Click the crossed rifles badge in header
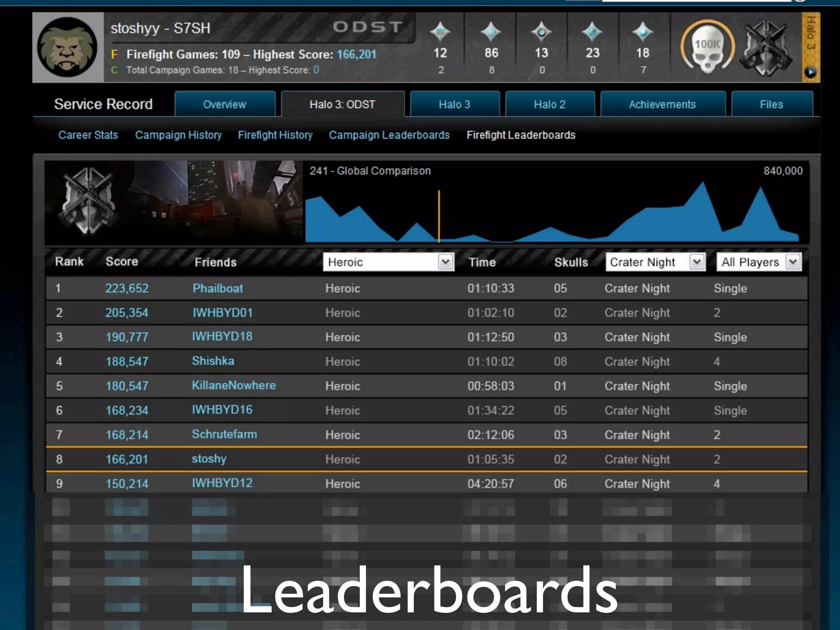Image resolution: width=840 pixels, height=630 pixels. pyautogui.click(x=766, y=48)
